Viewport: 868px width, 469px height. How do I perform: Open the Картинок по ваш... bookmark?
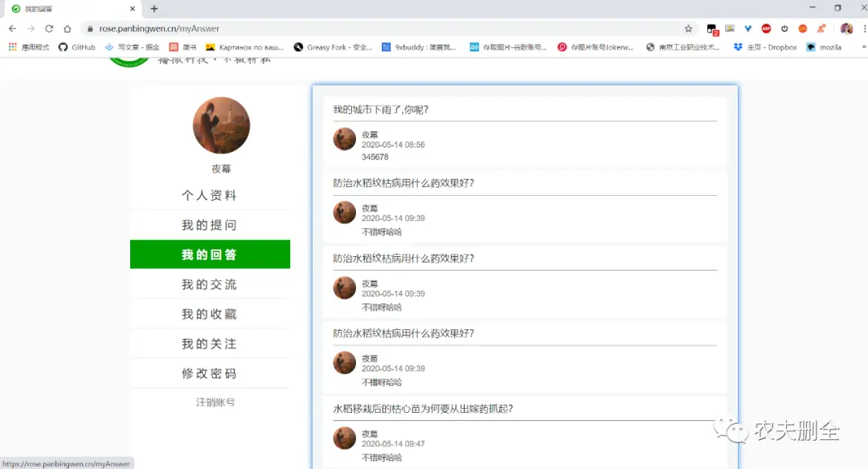(244, 47)
